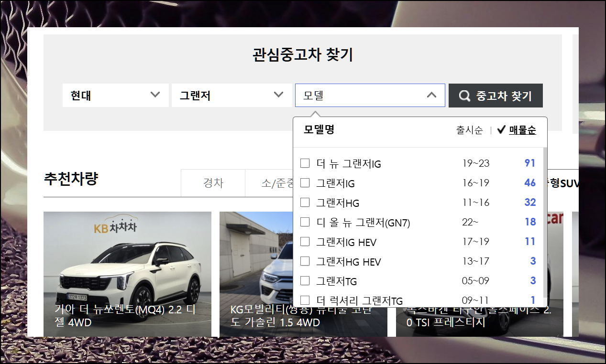
Task: Click the 19~23 year range text
Action: coord(476,163)
